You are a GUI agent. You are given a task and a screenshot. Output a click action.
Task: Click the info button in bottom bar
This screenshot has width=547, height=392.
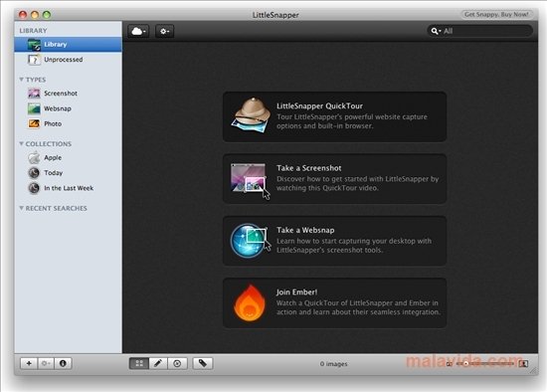[x=63, y=363]
